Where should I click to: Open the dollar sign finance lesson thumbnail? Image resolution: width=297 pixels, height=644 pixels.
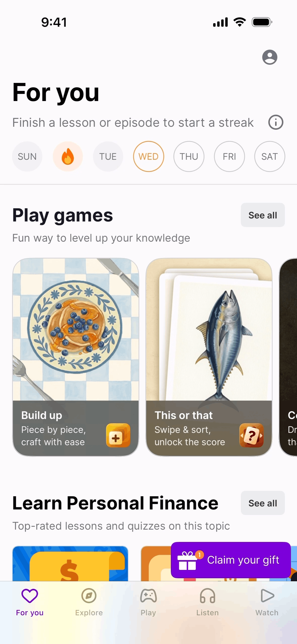pyautogui.click(x=70, y=564)
